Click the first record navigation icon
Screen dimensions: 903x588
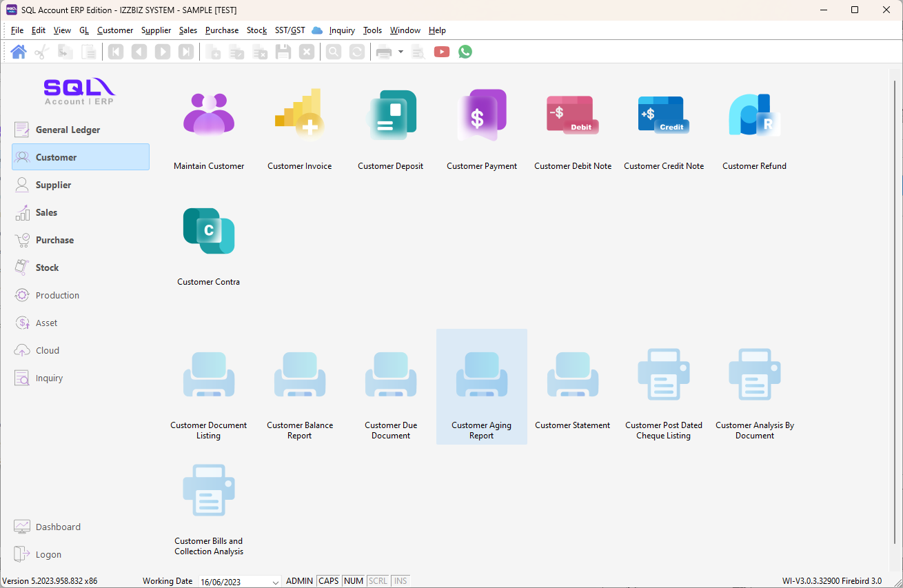click(116, 52)
